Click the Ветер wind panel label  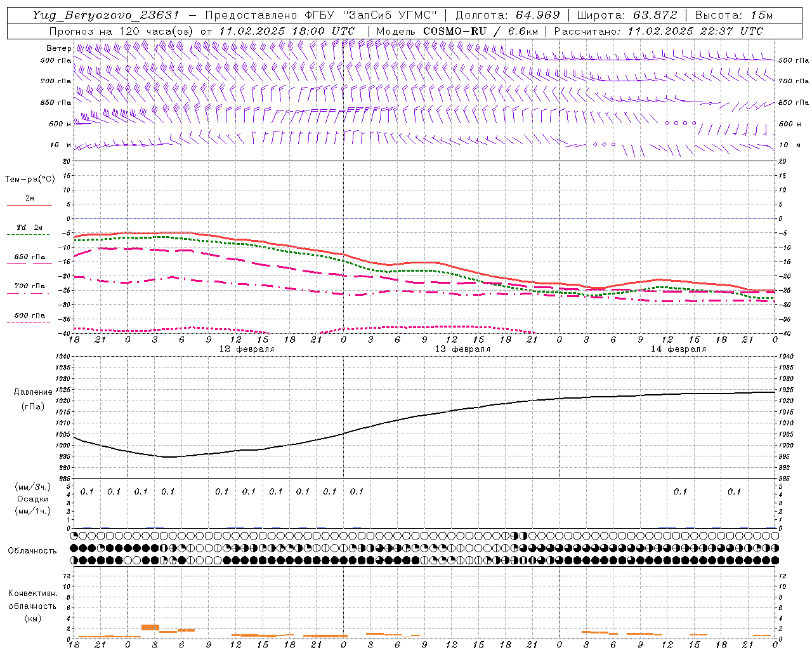coord(59,48)
